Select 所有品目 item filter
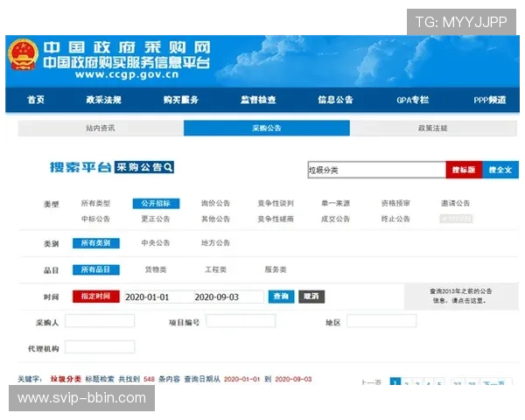 [96, 269]
